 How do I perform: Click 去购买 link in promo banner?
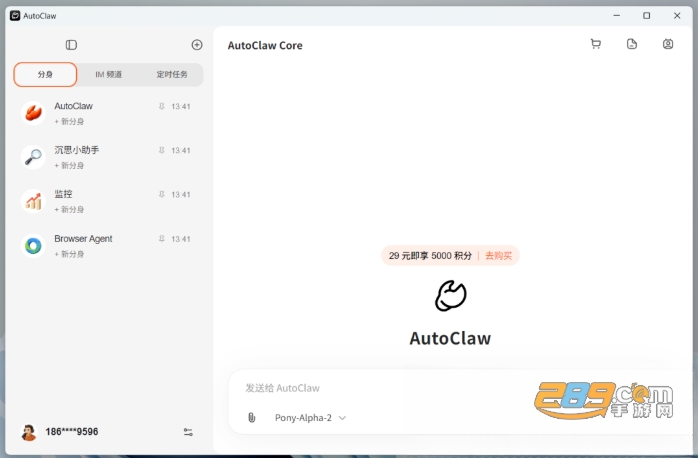[498, 256]
